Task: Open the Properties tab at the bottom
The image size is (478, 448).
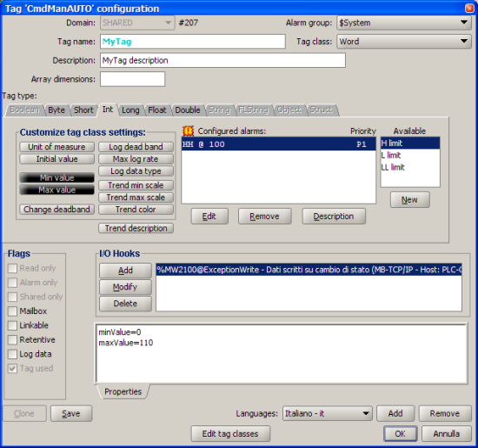Action: tap(123, 391)
